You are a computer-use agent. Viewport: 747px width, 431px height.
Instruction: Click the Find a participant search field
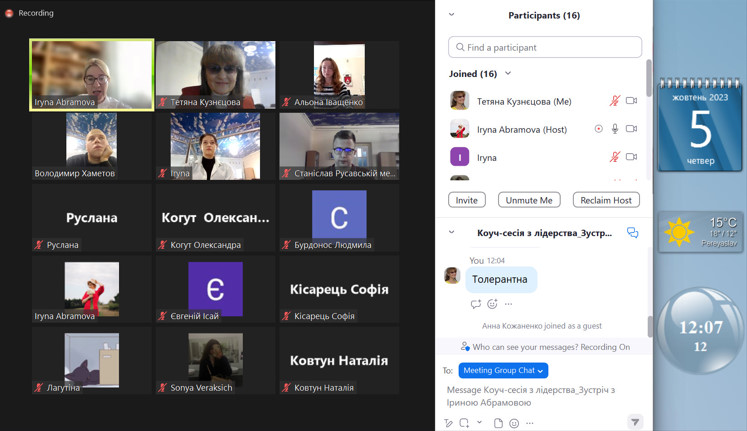[545, 47]
